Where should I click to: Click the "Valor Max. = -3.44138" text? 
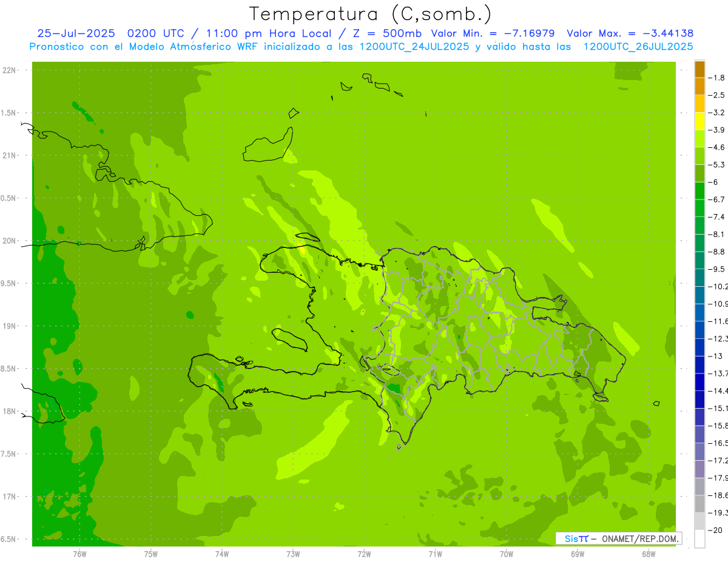[630, 33]
